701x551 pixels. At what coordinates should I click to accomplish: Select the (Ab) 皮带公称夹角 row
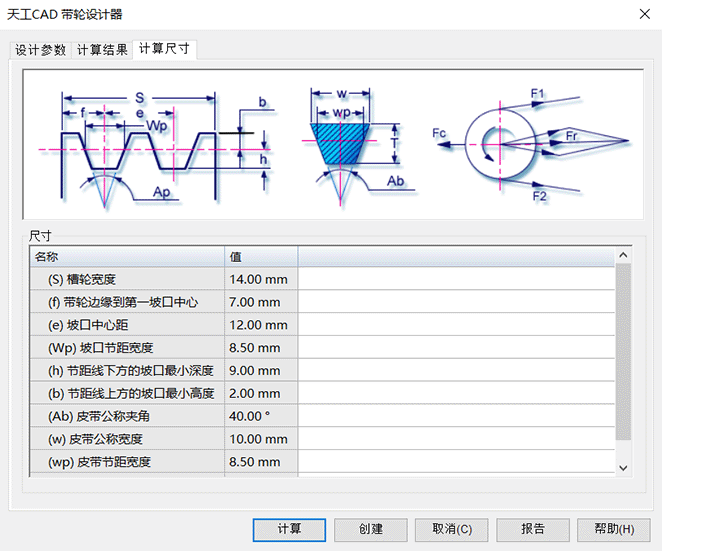tap(127, 416)
